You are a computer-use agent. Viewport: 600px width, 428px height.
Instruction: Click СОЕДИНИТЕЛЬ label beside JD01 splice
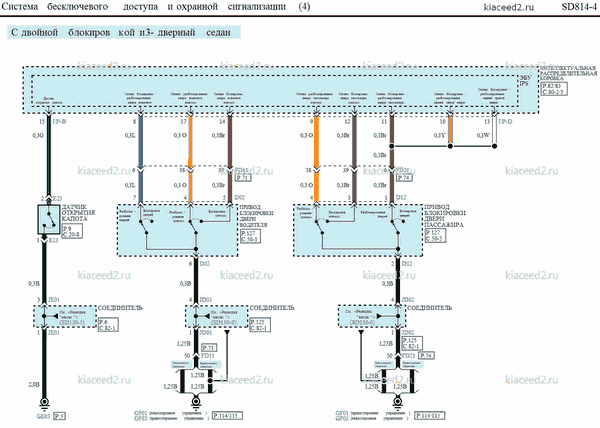(272, 308)
